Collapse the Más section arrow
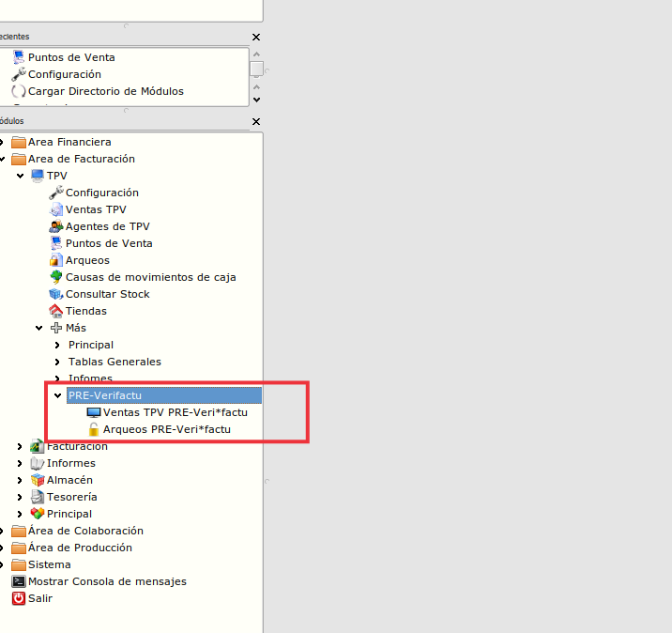Viewport: 672px width, 633px height. tap(39, 328)
